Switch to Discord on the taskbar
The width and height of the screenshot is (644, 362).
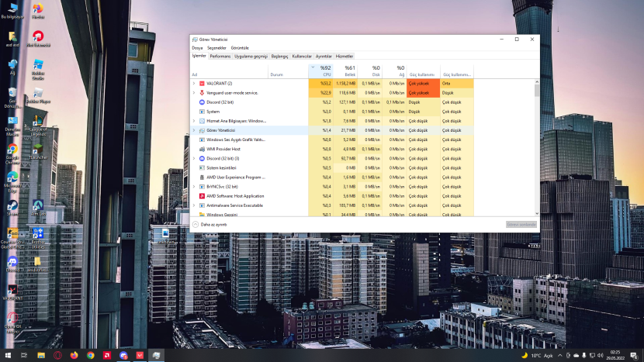pos(123,356)
